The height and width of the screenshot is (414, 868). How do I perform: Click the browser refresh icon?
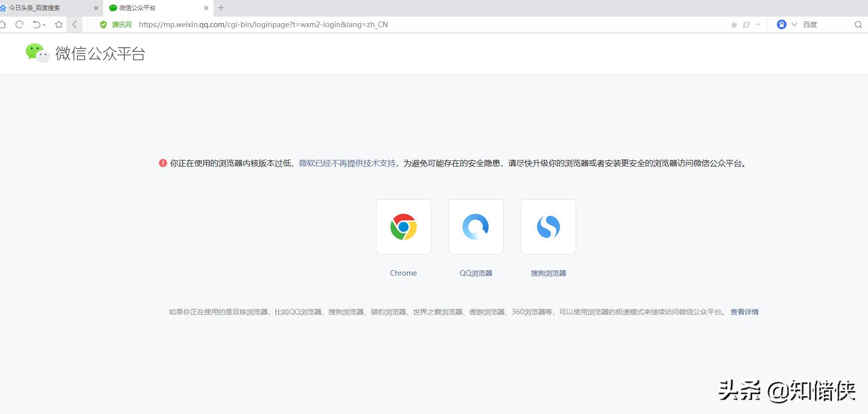pyautogui.click(x=20, y=25)
